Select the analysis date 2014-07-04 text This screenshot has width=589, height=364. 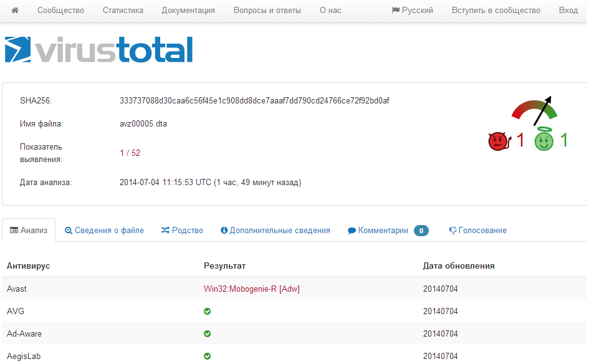point(211,183)
